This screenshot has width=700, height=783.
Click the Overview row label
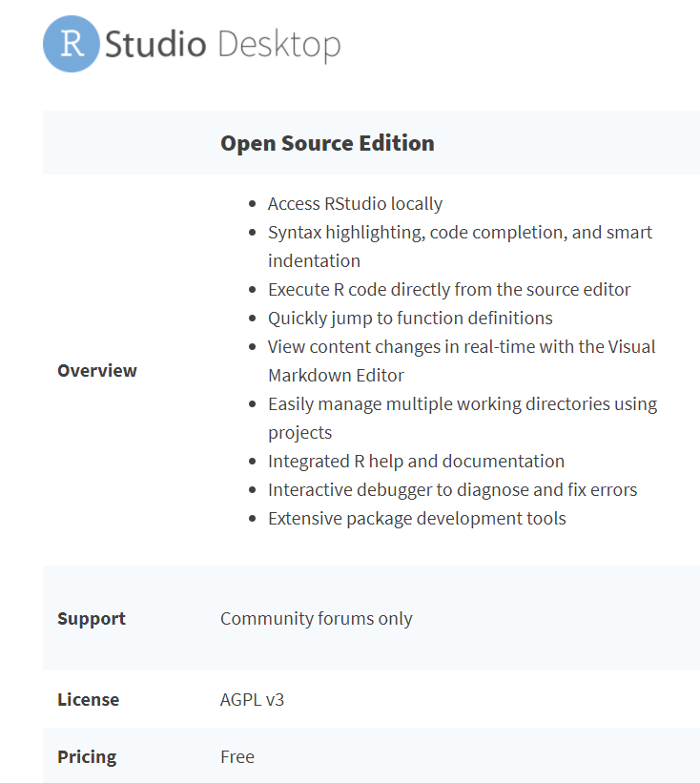pos(97,370)
